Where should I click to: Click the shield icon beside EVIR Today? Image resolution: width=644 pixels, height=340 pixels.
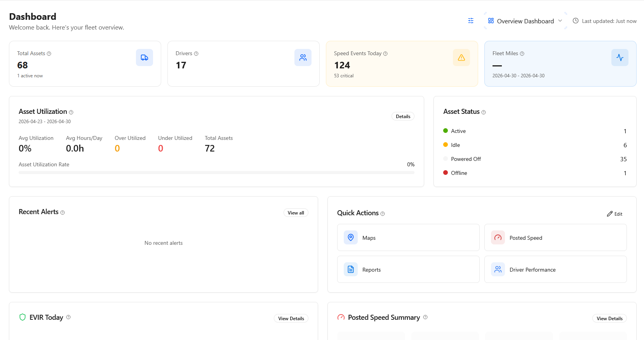pyautogui.click(x=23, y=317)
